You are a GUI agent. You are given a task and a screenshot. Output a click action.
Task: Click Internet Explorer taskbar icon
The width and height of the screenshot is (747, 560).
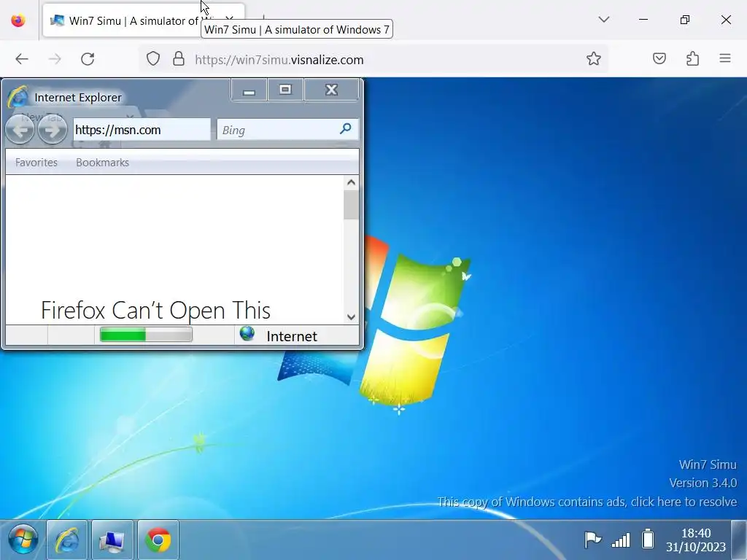[67, 540]
